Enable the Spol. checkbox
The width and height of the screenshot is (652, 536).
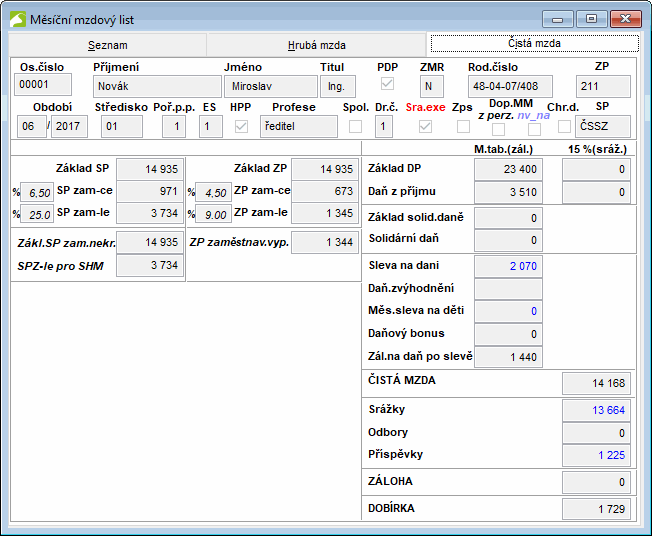[x=355, y=126]
